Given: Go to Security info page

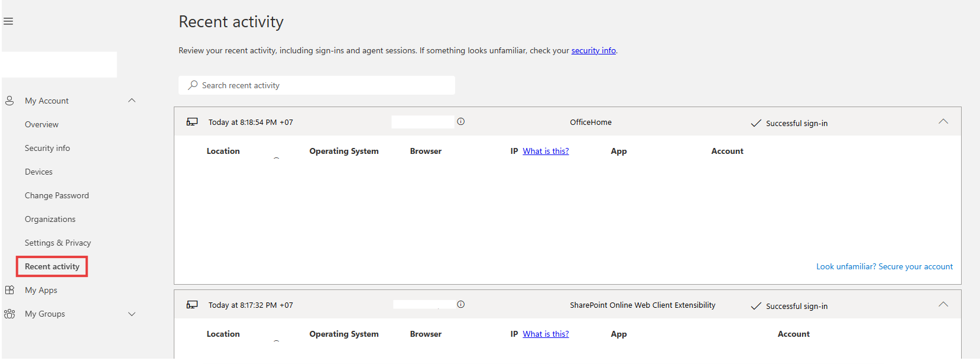Looking at the screenshot, I should pyautogui.click(x=47, y=148).
